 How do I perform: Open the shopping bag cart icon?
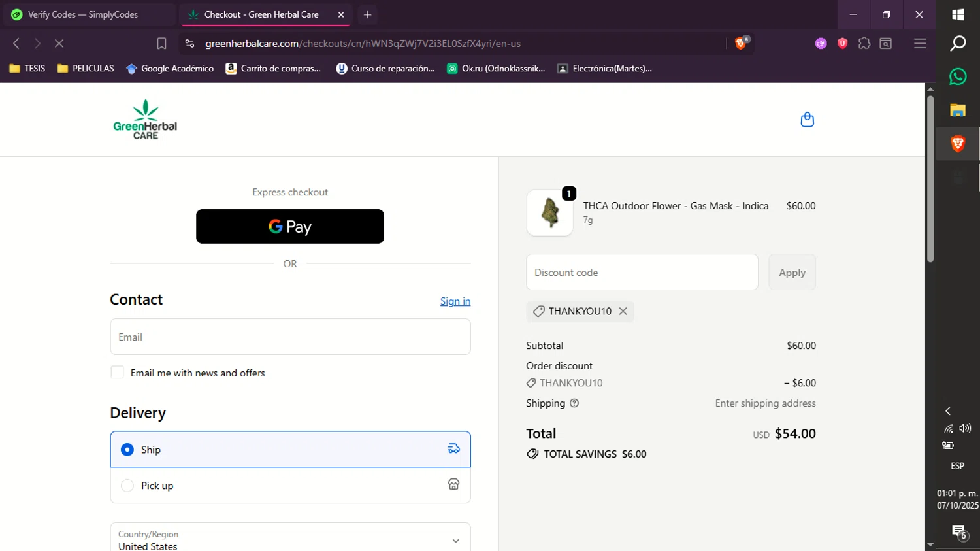point(807,120)
